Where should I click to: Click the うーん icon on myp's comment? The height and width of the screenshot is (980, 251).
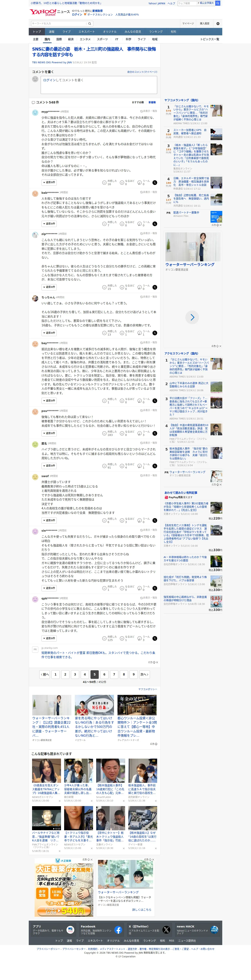139,183
